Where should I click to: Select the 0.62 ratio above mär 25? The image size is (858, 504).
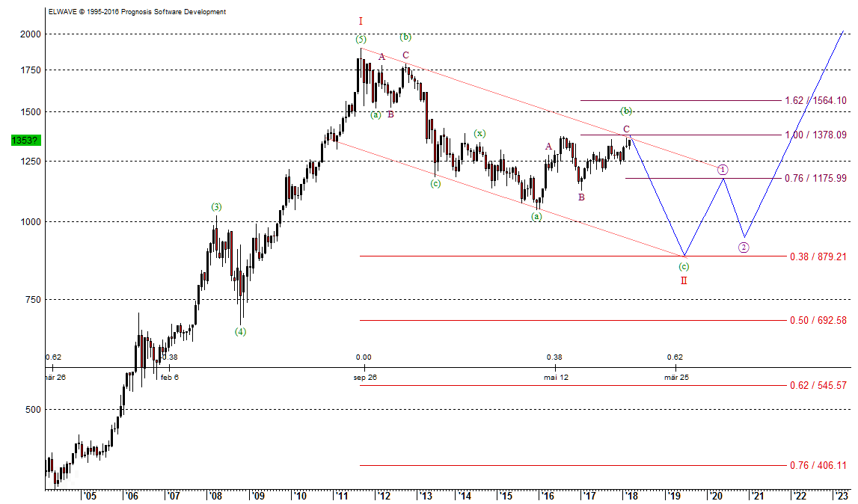click(x=675, y=357)
